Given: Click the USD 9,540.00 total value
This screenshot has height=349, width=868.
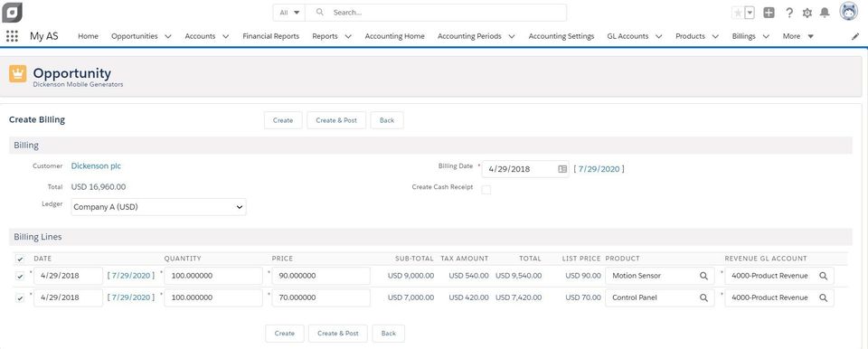Looking at the screenshot, I should [518, 276].
